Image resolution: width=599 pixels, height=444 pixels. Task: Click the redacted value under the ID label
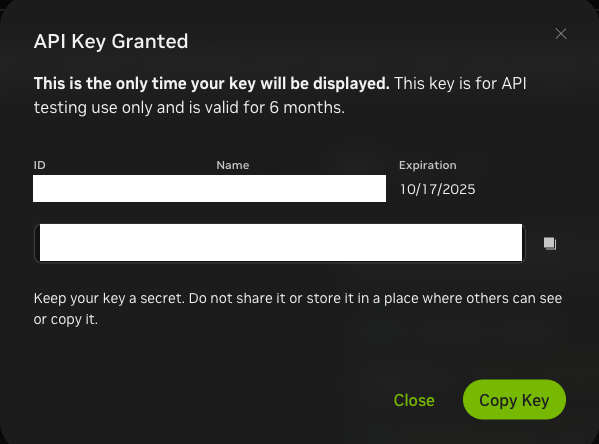[x=122, y=189]
